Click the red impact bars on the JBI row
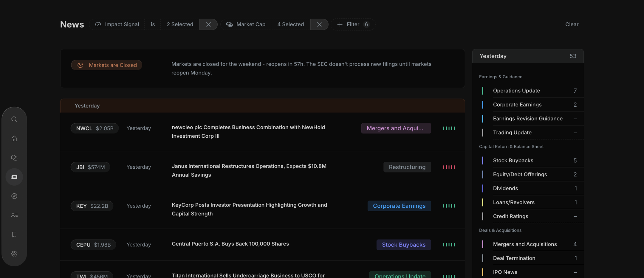This screenshot has height=278, width=644. point(449,167)
